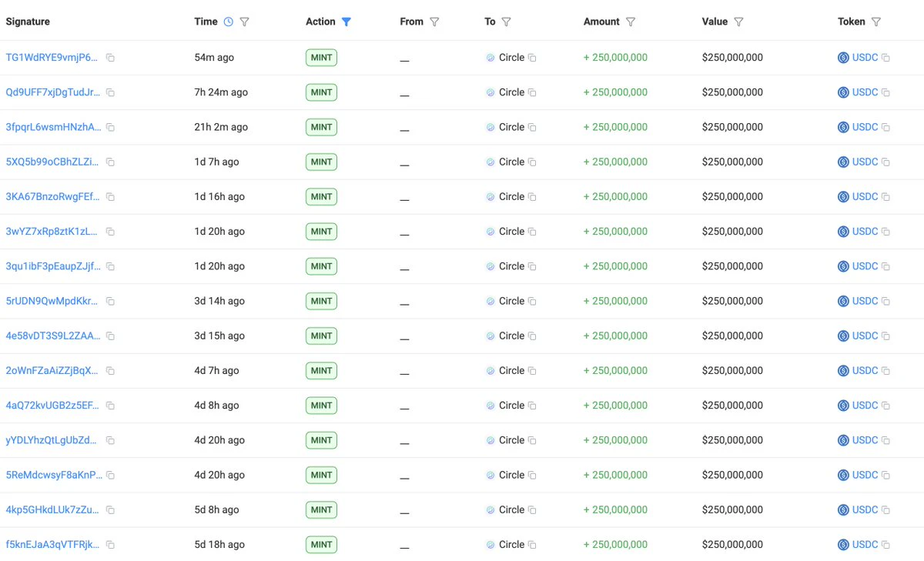
Task: Copy signature 4kp5GHkdLUk7zZu with its copy icon
Action: click(x=110, y=510)
